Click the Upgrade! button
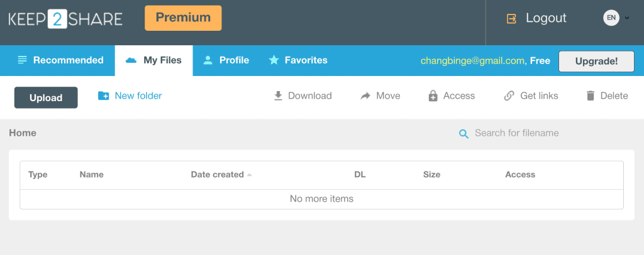The image size is (644, 255). tap(596, 62)
